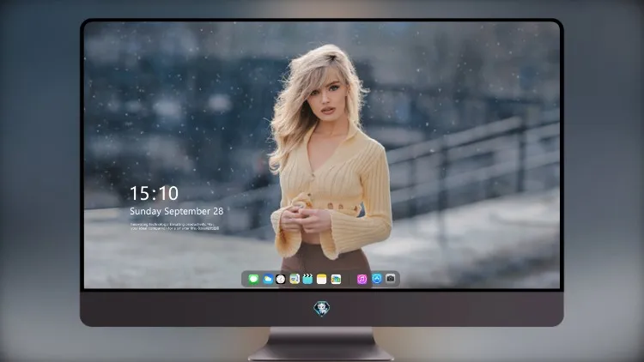Open the green Messages app in dock

point(253,280)
